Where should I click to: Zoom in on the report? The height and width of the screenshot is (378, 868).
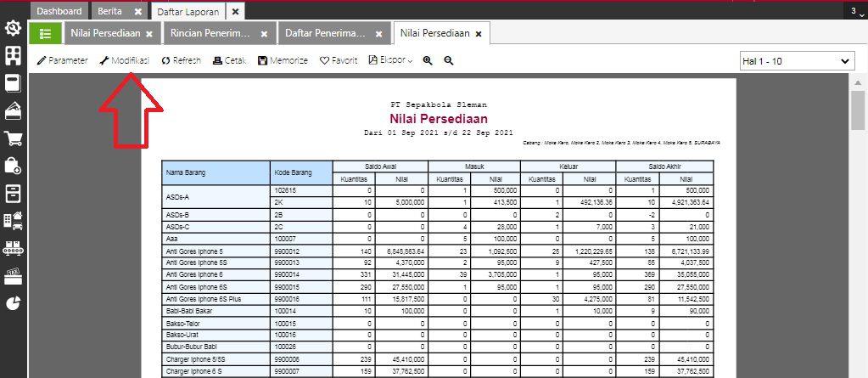tap(428, 61)
